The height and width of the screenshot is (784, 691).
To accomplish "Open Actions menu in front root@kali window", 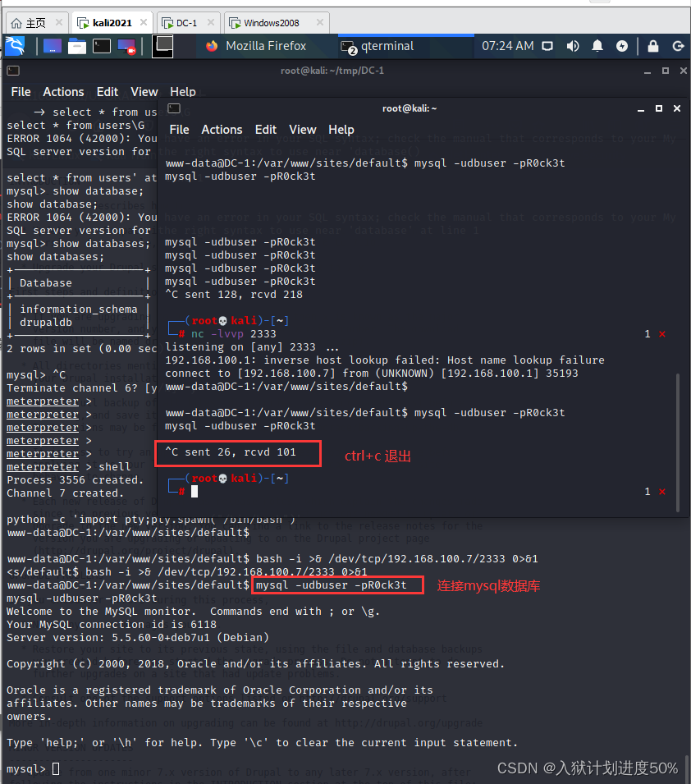I will point(222,130).
